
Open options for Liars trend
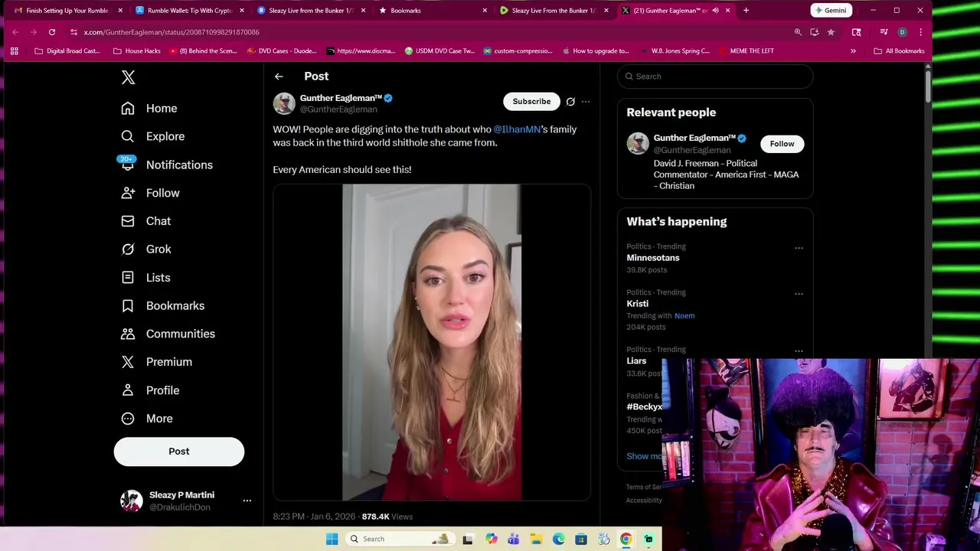coord(799,351)
